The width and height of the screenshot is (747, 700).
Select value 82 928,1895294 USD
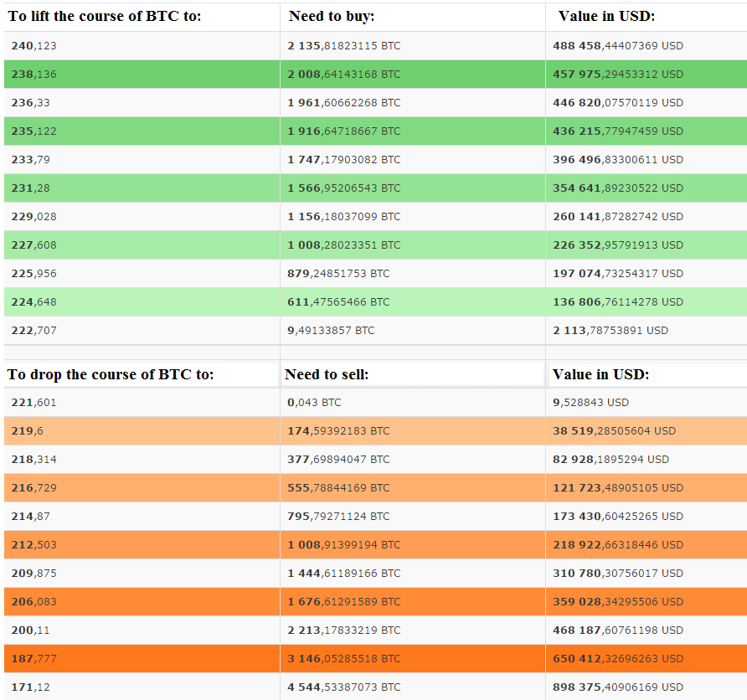[x=610, y=460]
